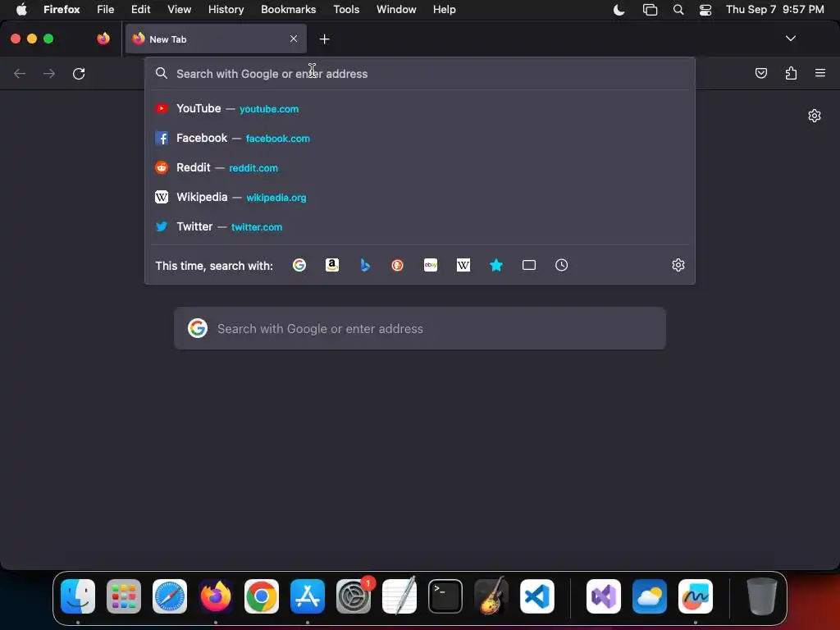Image resolution: width=840 pixels, height=630 pixels.
Task: Search bookmarks using the star icon
Action: pyautogui.click(x=496, y=265)
